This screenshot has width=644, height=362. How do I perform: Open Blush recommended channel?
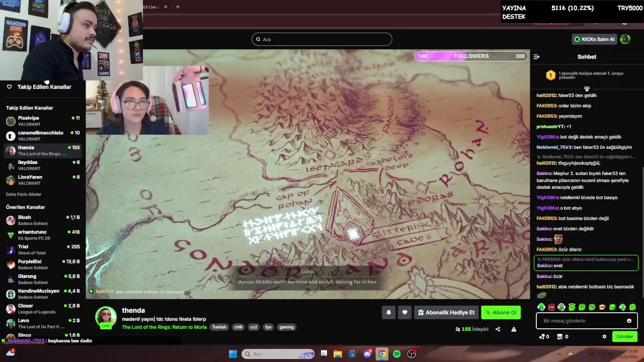[x=43, y=220]
